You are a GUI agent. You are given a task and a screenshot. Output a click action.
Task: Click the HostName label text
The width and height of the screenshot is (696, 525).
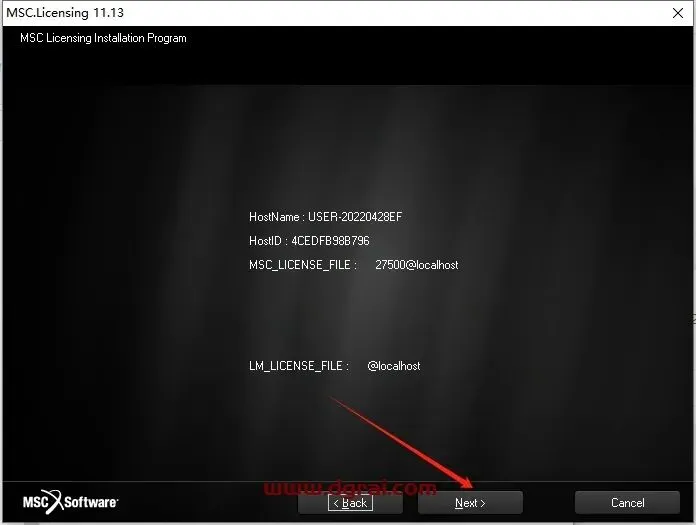[x=276, y=217]
